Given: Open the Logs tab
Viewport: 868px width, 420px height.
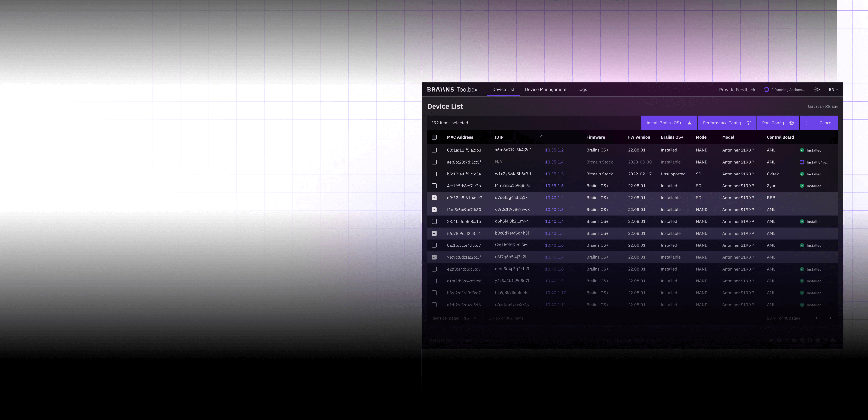Looking at the screenshot, I should 582,90.
